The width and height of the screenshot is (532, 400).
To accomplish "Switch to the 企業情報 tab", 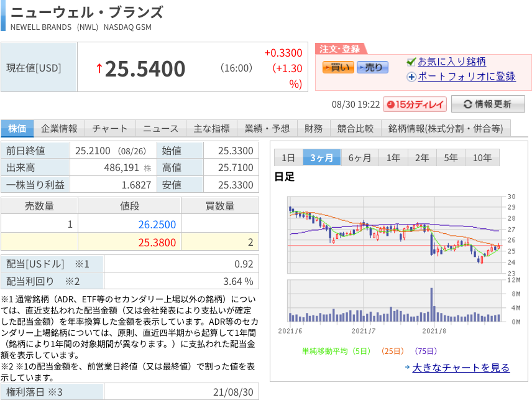I will 60,128.
